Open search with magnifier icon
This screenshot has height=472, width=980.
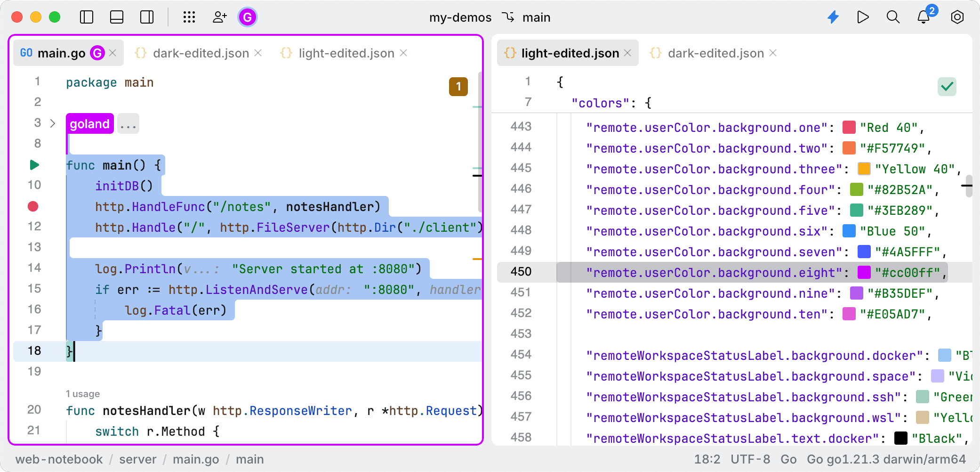[x=893, y=17]
